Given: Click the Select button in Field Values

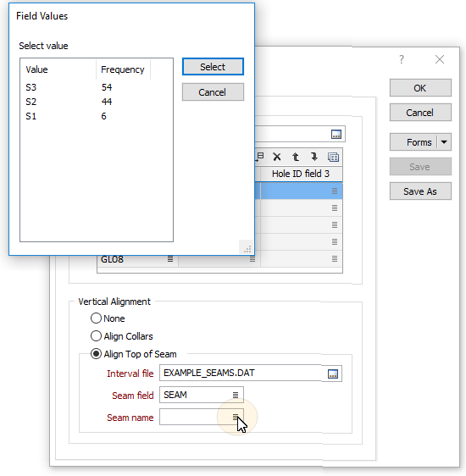Looking at the screenshot, I should pyautogui.click(x=213, y=66).
